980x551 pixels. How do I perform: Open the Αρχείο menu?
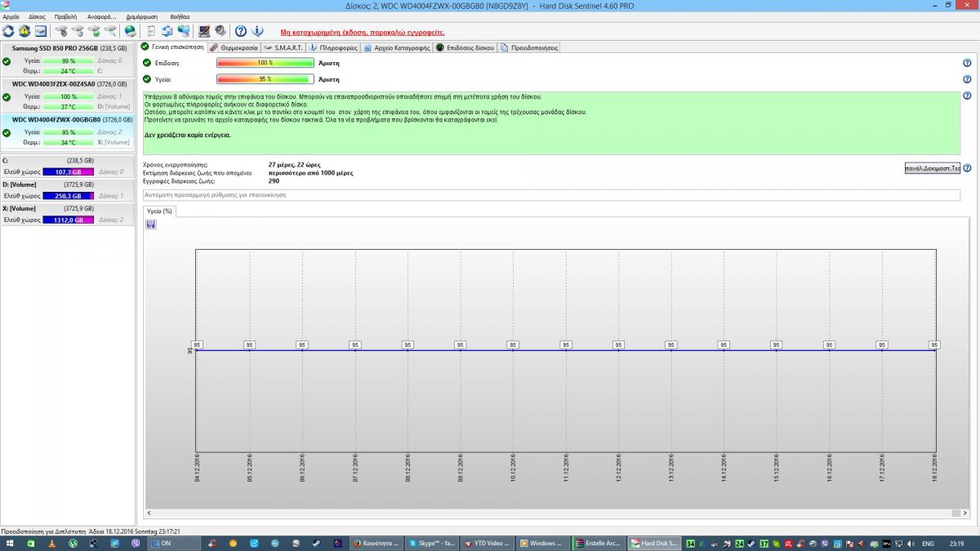(x=11, y=16)
